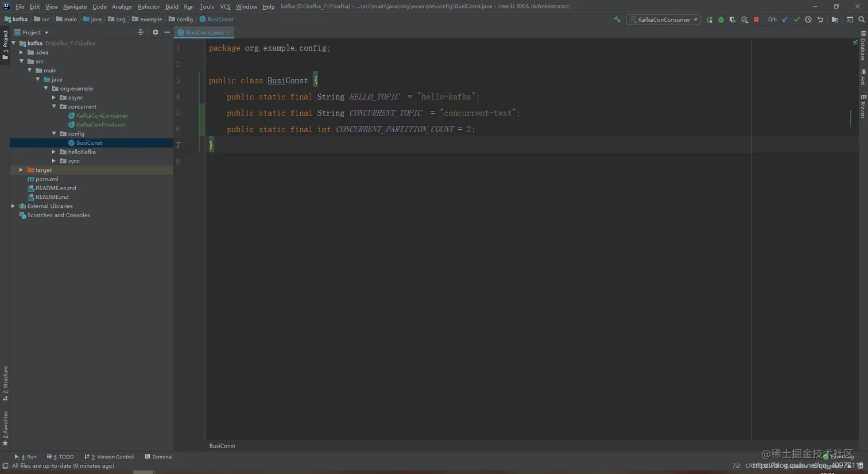Select the BusiConst.java editor tab
Viewport: 868px width, 474px height.
(x=204, y=33)
